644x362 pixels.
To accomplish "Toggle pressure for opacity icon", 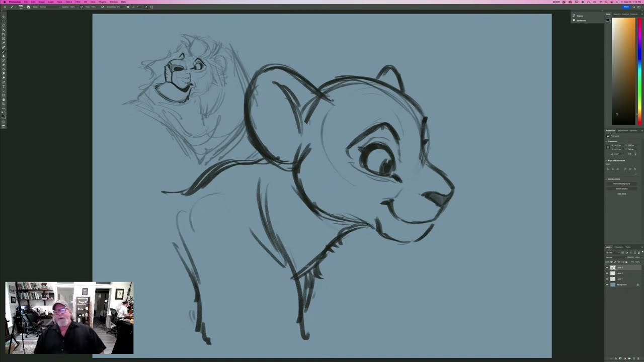I will point(82,7).
